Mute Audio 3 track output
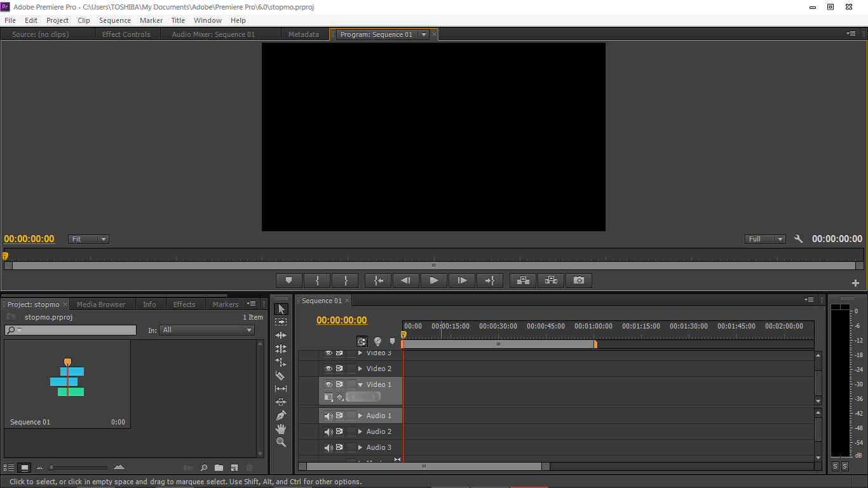Screen dimensions: 868x488 click(x=329, y=447)
